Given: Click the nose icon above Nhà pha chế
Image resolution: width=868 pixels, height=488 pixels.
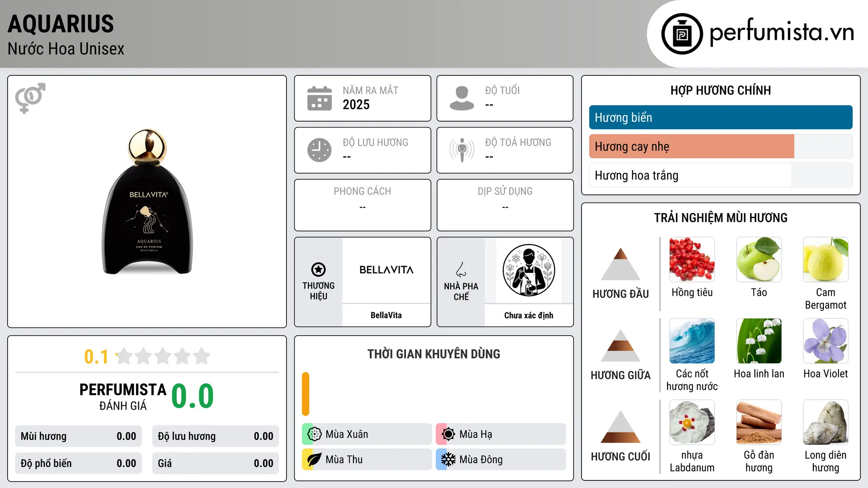Looking at the screenshot, I should pos(461,269).
